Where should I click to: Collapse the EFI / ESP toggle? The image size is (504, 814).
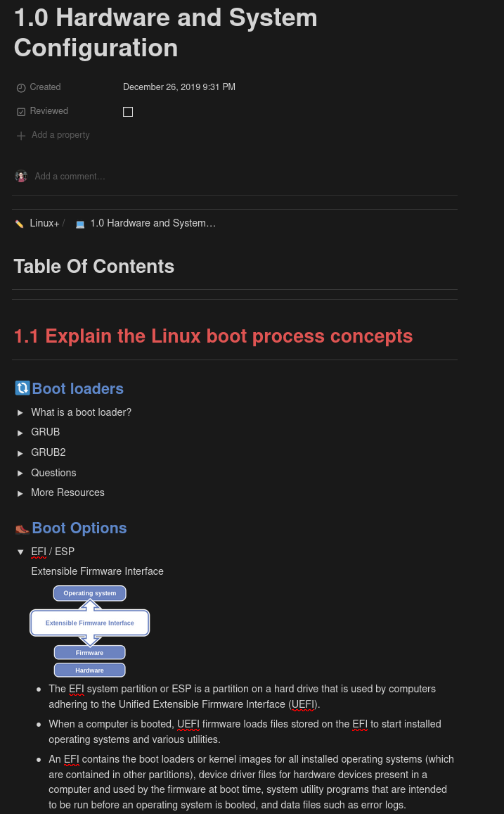tap(20, 552)
